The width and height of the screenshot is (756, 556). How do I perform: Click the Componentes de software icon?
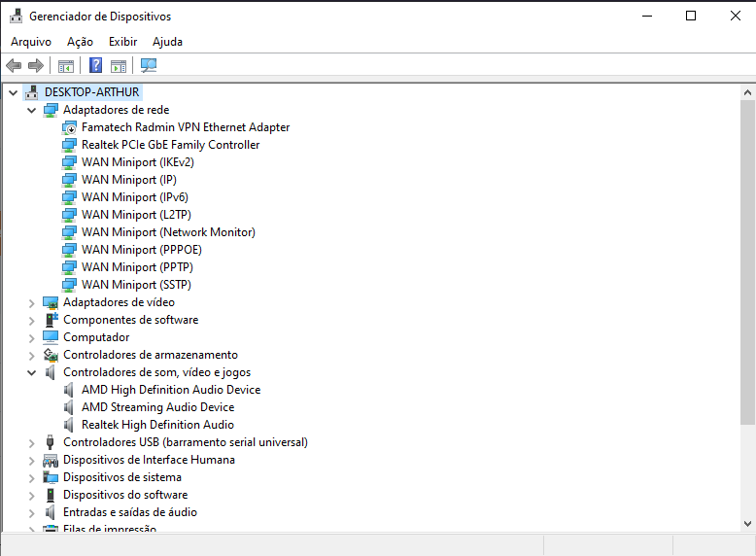(x=52, y=320)
